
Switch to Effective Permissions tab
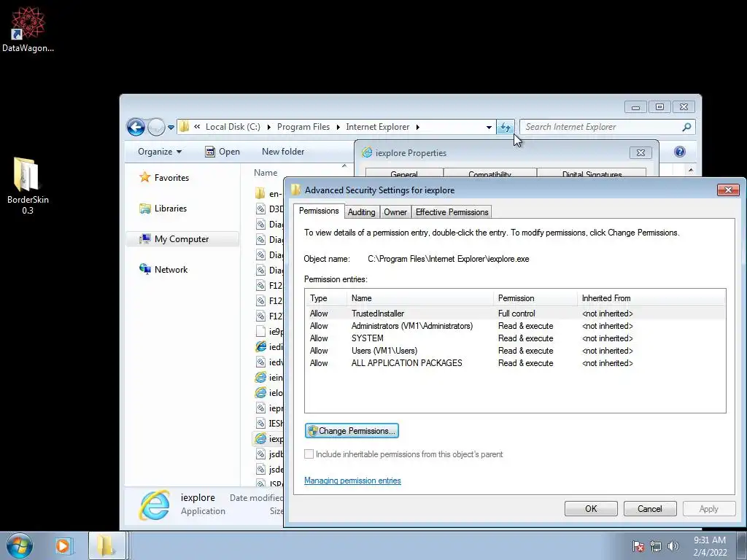(x=452, y=212)
